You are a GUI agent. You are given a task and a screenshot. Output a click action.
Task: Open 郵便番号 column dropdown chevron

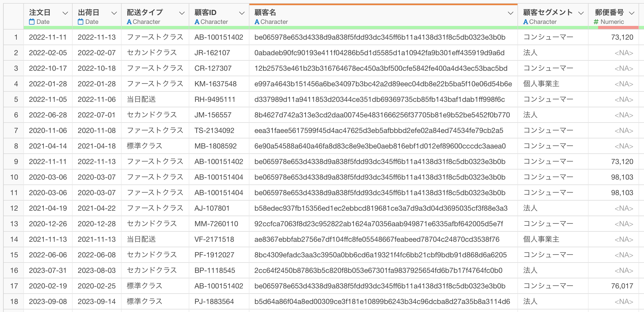[632, 13]
